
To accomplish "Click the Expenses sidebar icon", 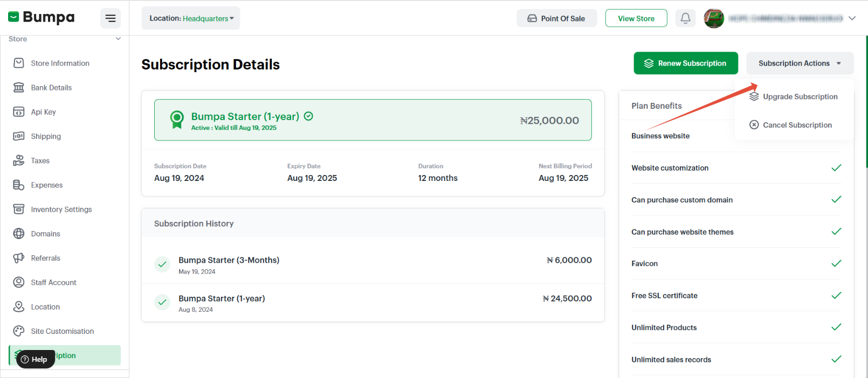I will coord(19,185).
